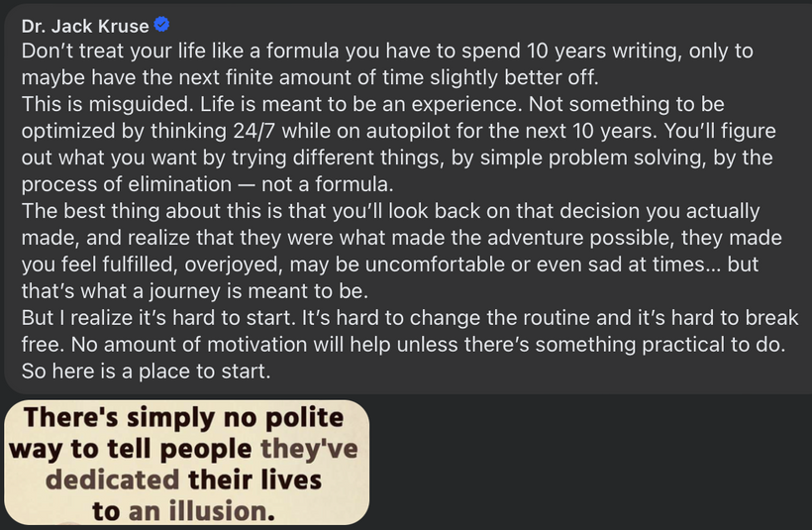Open Dr. Jack Kruse's profile name link
The height and width of the screenshot is (530, 812).
coord(85,26)
